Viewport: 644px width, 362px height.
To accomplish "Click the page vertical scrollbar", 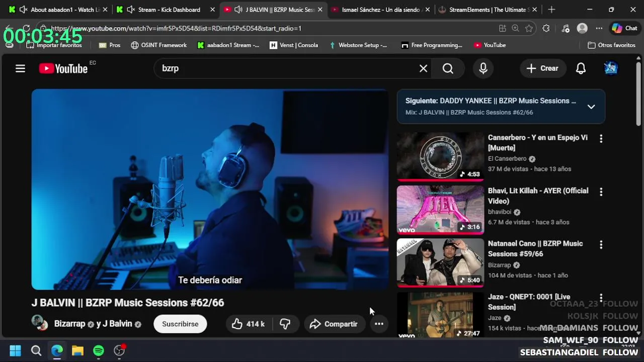I will click(x=638, y=94).
